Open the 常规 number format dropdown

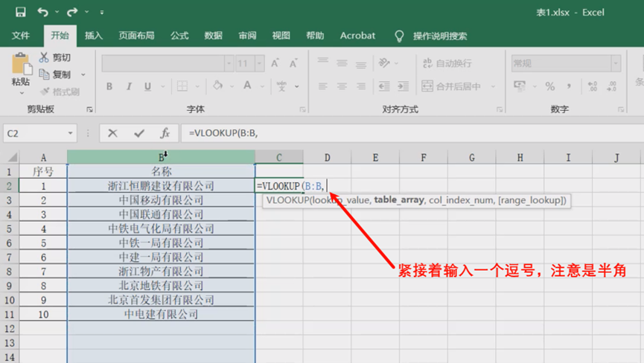[615, 63]
